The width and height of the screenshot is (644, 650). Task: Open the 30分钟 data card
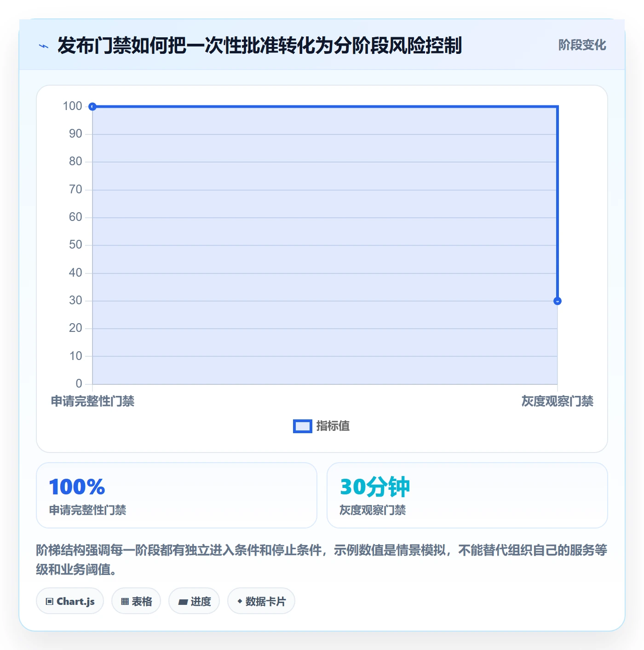467,495
